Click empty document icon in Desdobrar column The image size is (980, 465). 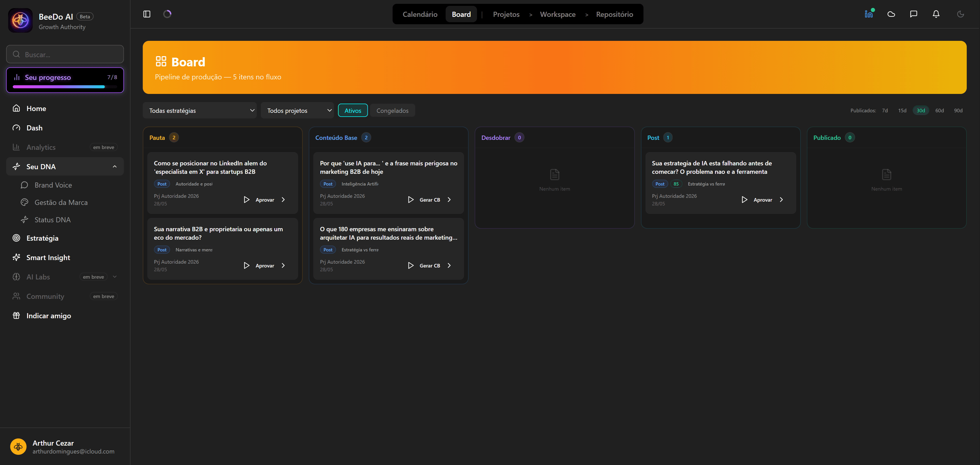(x=555, y=175)
